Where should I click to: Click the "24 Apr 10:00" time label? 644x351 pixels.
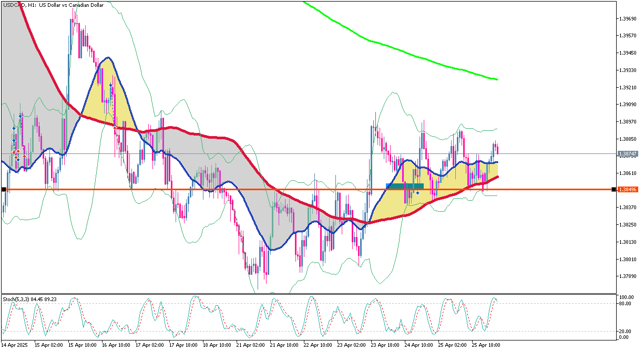(418, 346)
